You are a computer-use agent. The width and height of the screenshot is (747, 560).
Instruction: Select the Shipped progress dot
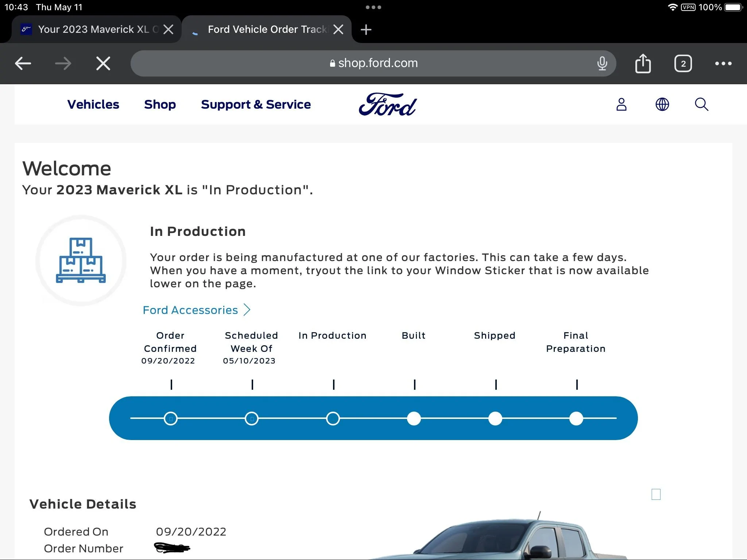[x=495, y=419]
